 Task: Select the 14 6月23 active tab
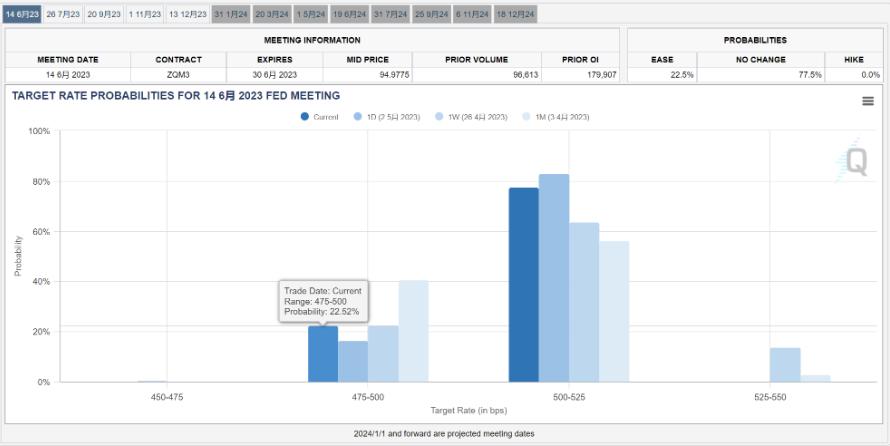(x=22, y=14)
